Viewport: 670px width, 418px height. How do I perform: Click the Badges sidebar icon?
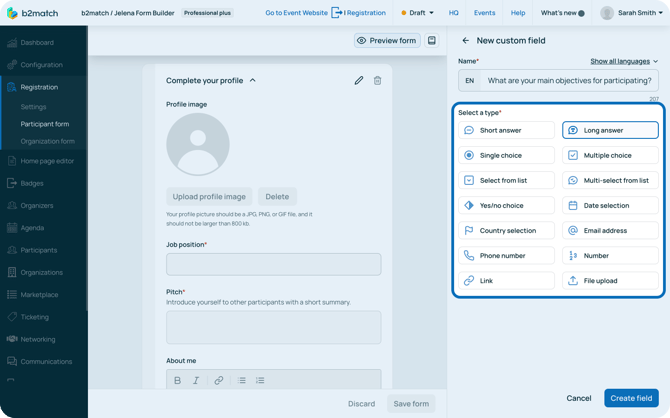pyautogui.click(x=12, y=183)
